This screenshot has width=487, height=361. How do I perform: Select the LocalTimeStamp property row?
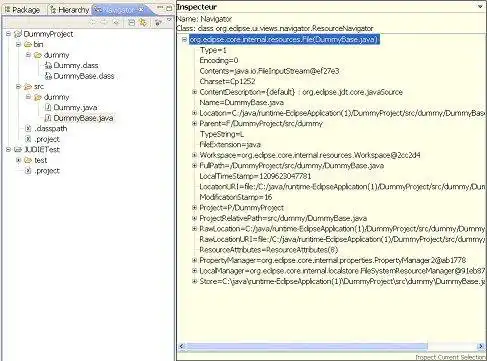coord(255,176)
